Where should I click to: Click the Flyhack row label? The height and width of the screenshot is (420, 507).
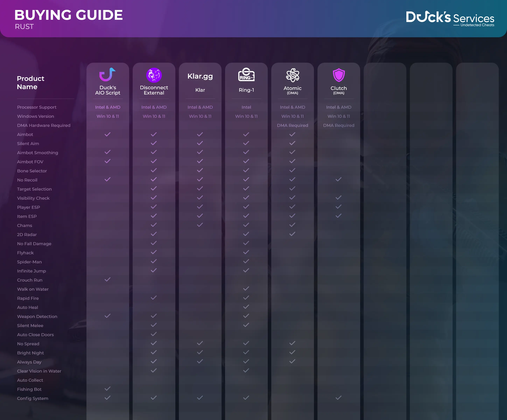click(x=25, y=253)
